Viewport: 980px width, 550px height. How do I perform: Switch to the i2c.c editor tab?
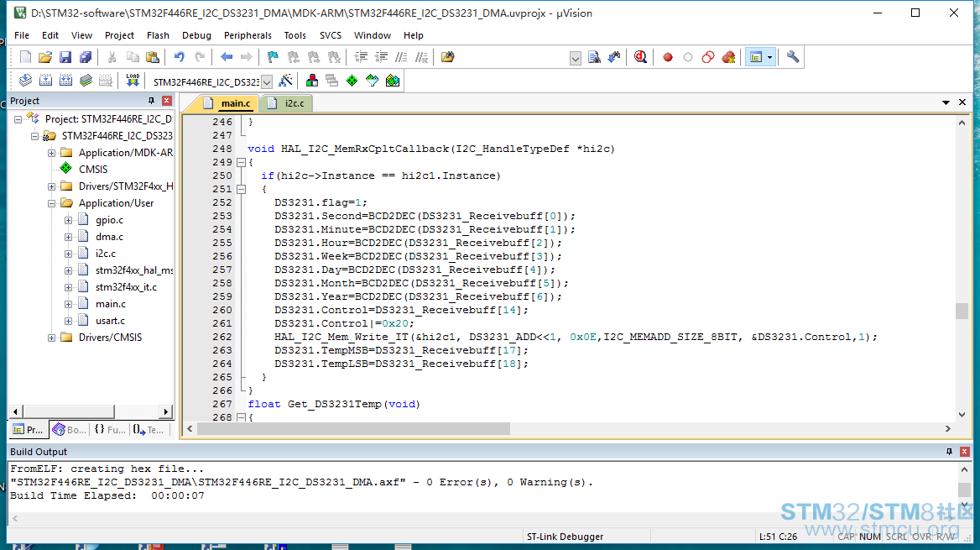tap(287, 103)
